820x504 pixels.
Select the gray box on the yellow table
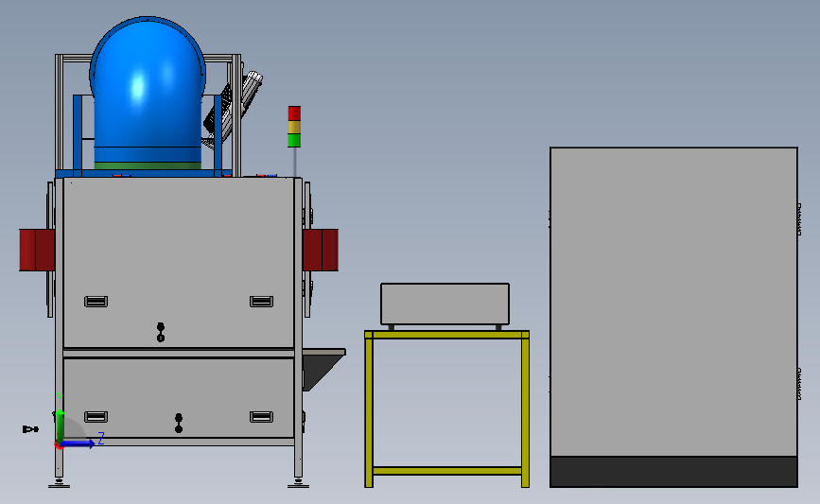coord(445,304)
